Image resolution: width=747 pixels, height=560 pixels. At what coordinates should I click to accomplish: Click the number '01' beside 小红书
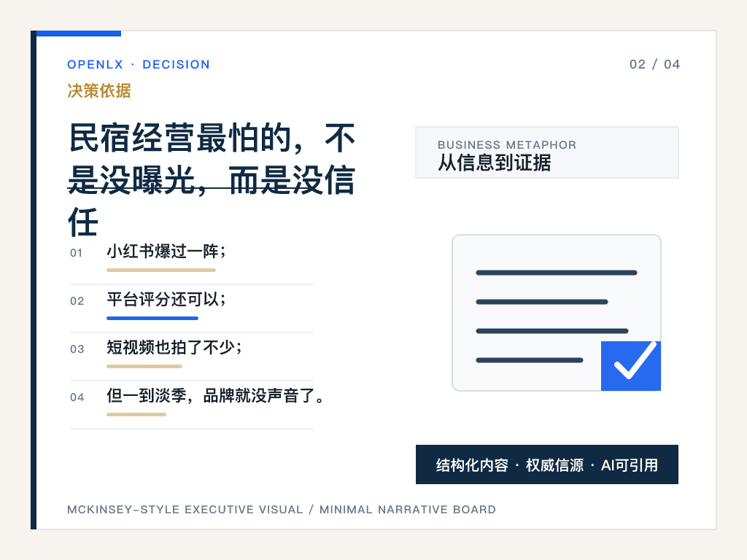(x=76, y=253)
